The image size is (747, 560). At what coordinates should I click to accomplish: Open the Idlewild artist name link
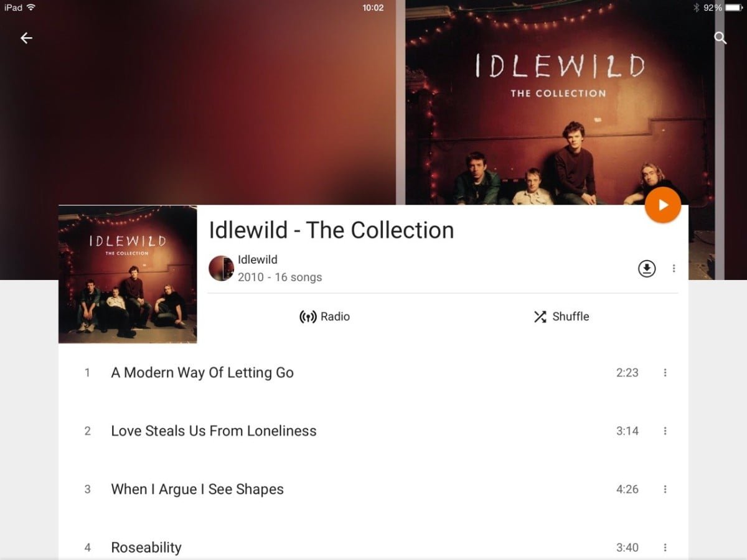click(258, 259)
